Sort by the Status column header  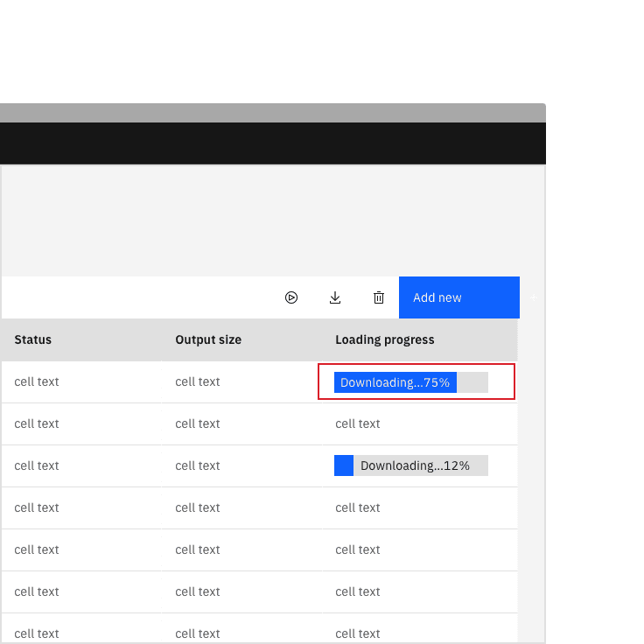(x=33, y=339)
